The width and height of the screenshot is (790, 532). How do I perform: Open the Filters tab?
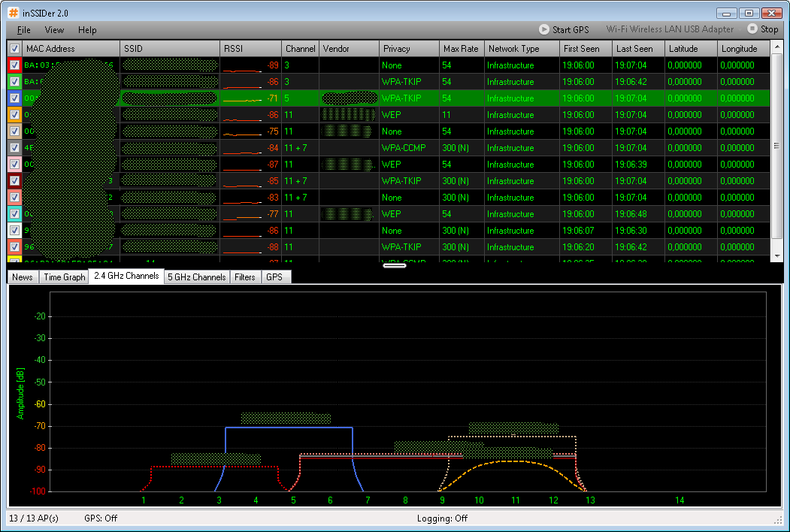coord(244,277)
